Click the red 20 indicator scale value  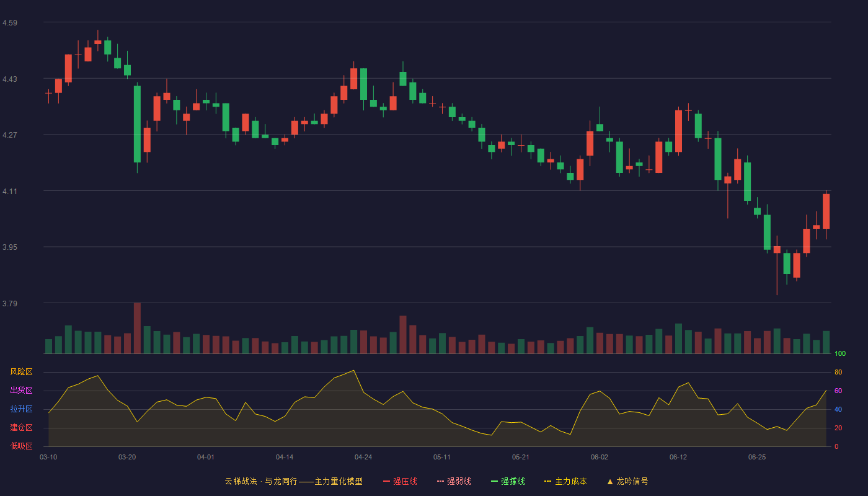coord(838,428)
